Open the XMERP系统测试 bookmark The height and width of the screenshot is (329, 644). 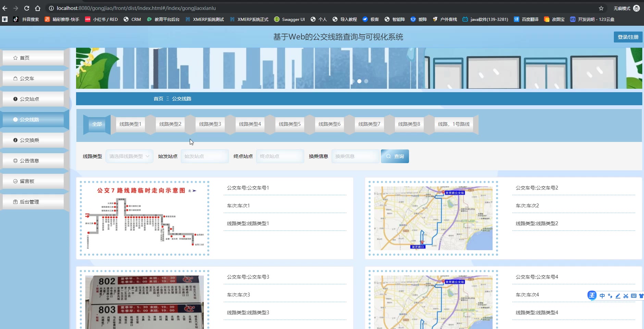(205, 20)
